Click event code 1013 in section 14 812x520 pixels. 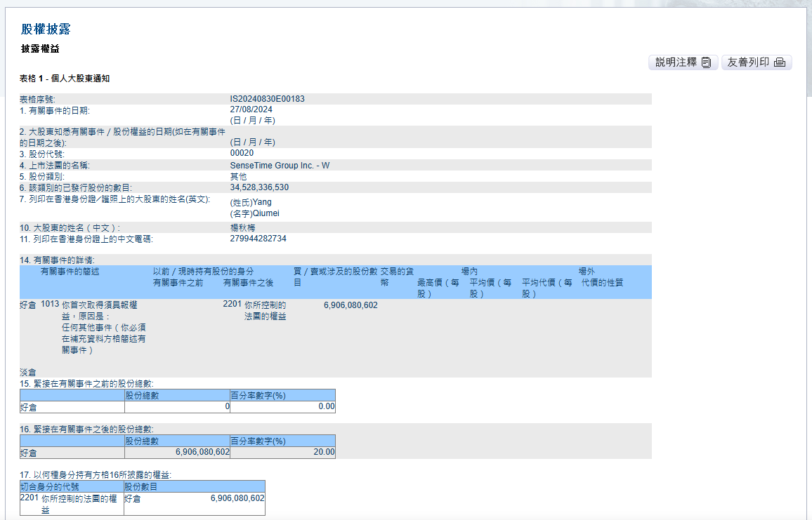(x=50, y=305)
